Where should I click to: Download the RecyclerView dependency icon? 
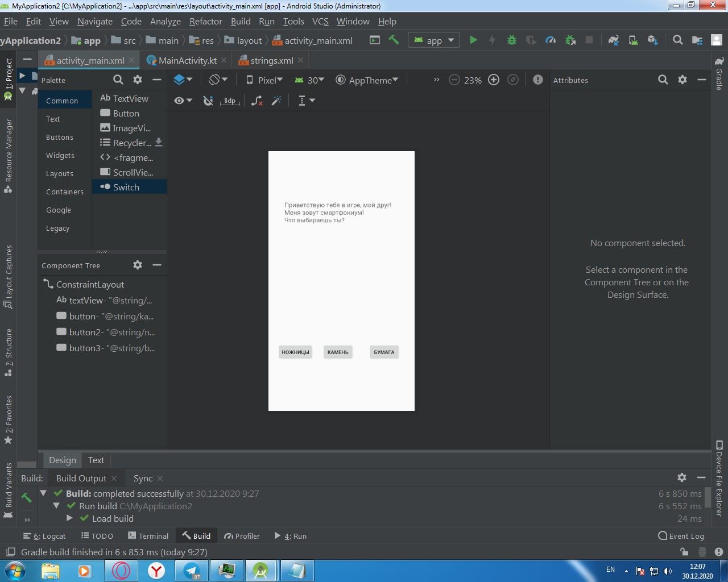pos(159,142)
